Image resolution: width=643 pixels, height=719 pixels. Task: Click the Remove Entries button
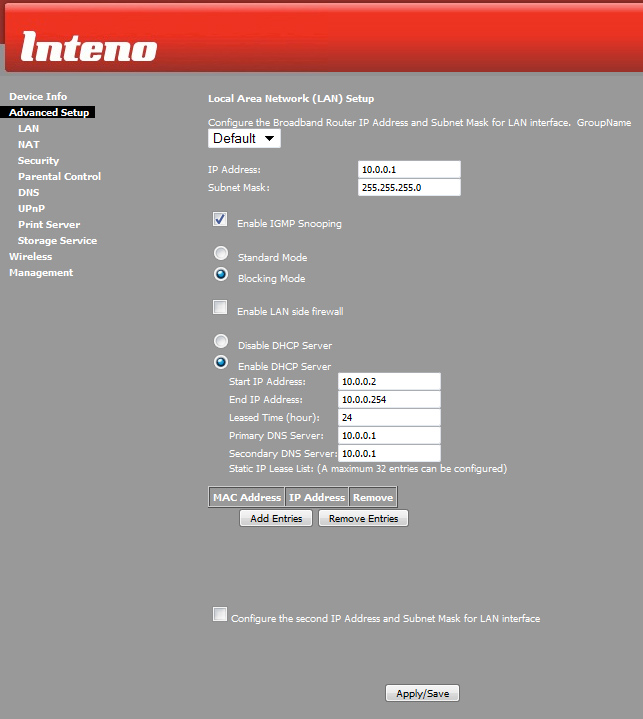click(x=363, y=519)
